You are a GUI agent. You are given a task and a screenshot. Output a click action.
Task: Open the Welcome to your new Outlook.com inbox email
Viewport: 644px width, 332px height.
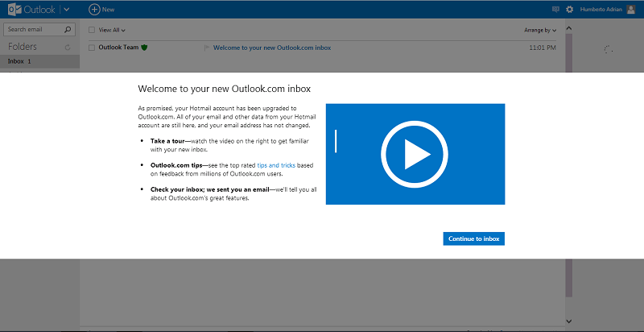click(x=272, y=48)
